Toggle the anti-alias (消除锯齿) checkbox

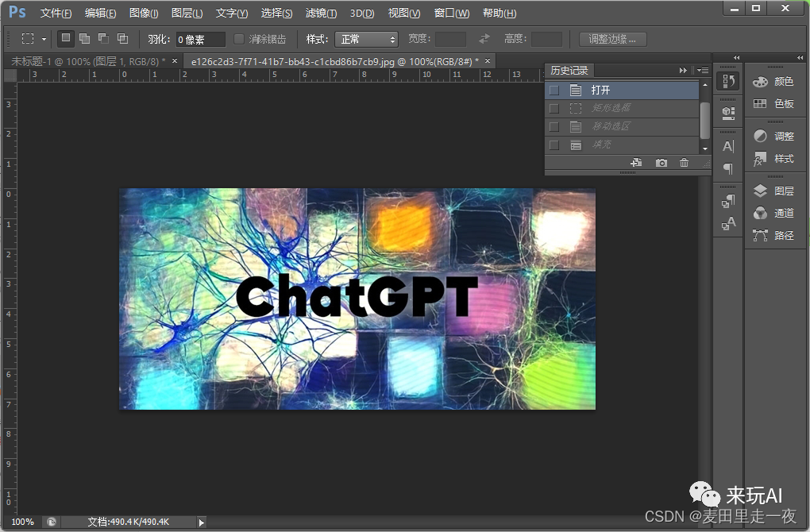pos(239,39)
